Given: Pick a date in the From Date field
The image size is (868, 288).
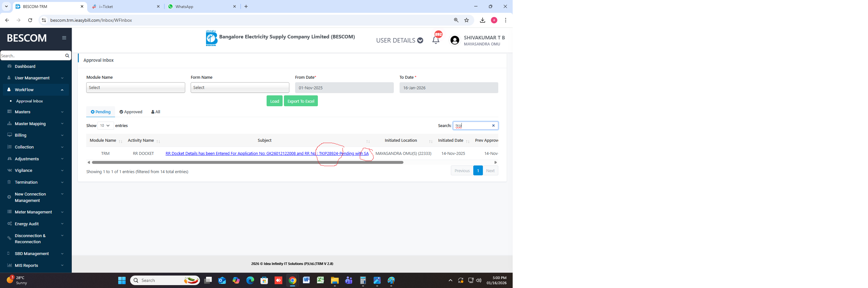Looking at the screenshot, I should coord(344,88).
